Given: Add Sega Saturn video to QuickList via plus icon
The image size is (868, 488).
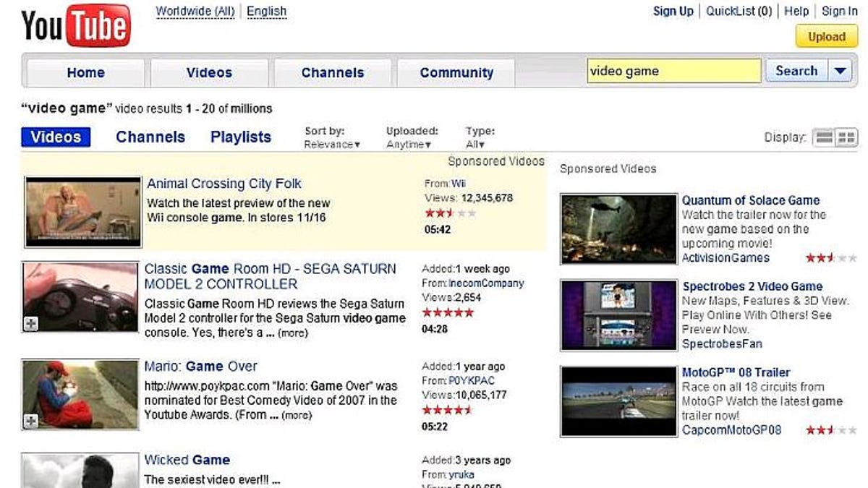Looking at the screenshot, I should (30, 324).
